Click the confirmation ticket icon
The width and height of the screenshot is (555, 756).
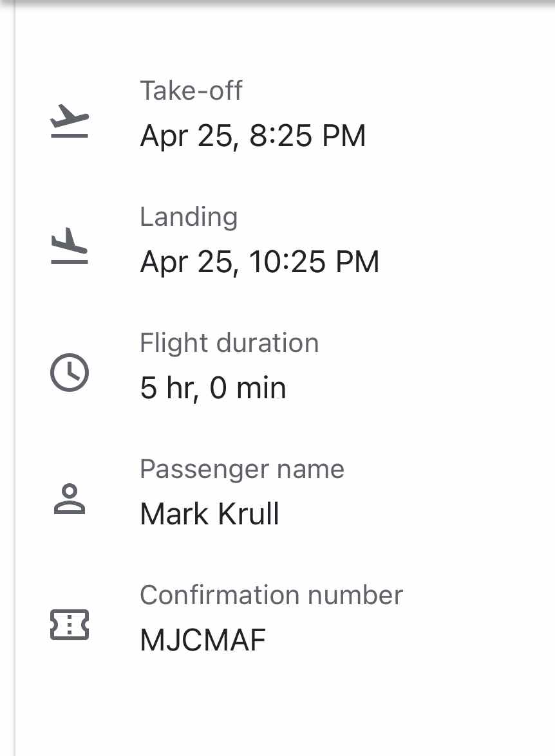click(x=70, y=625)
